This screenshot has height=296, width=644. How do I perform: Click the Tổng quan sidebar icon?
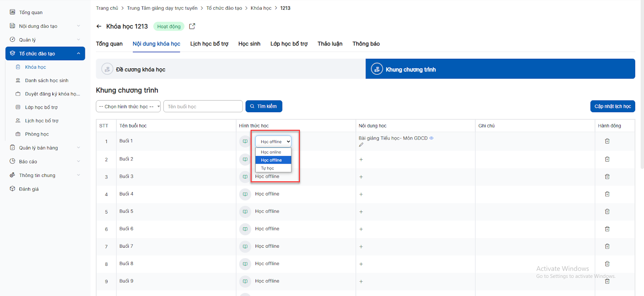tap(12, 12)
